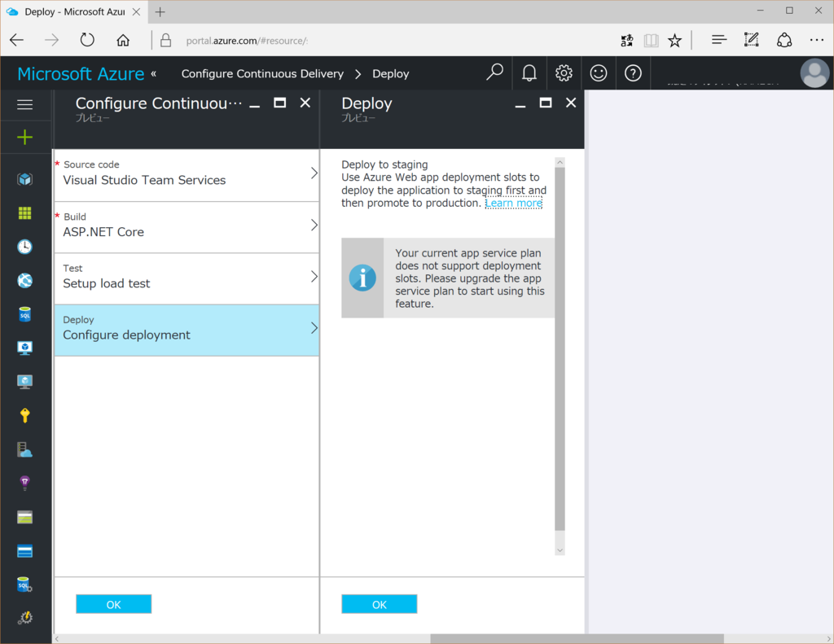This screenshot has width=834, height=644.
Task: Click OK in the Deploy blade
Action: pos(380,604)
